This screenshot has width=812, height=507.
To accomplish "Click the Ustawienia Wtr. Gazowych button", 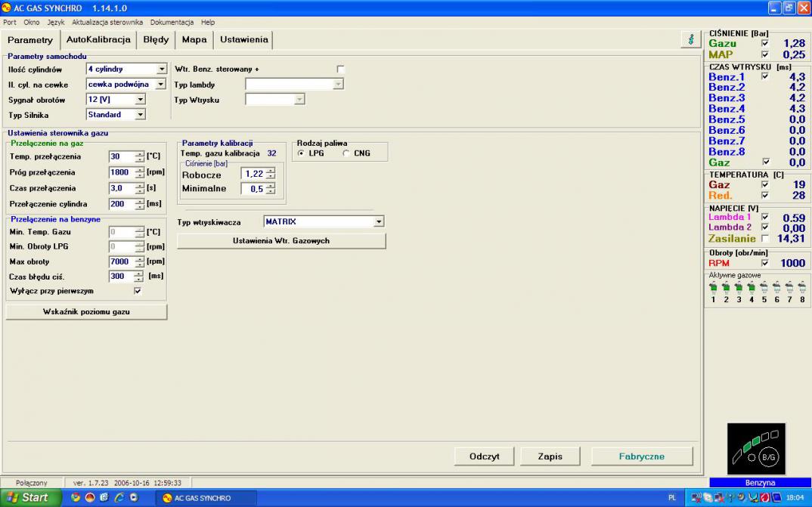I will coord(281,241).
